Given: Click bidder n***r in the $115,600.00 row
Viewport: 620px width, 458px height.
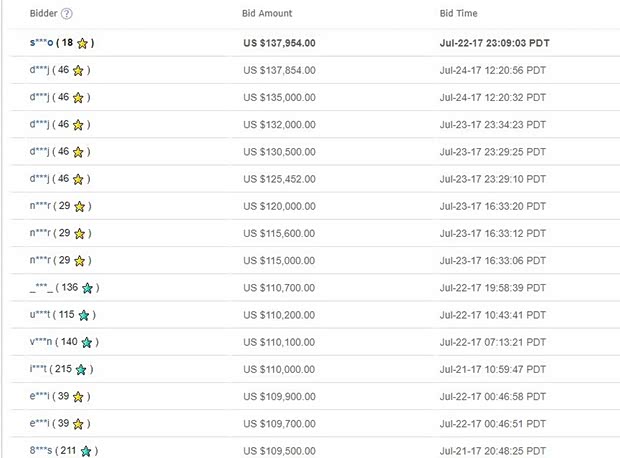Looking at the screenshot, I should point(40,233).
